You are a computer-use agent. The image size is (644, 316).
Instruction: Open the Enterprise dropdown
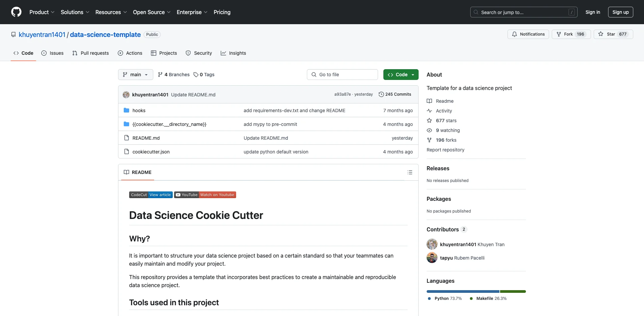[x=192, y=12]
